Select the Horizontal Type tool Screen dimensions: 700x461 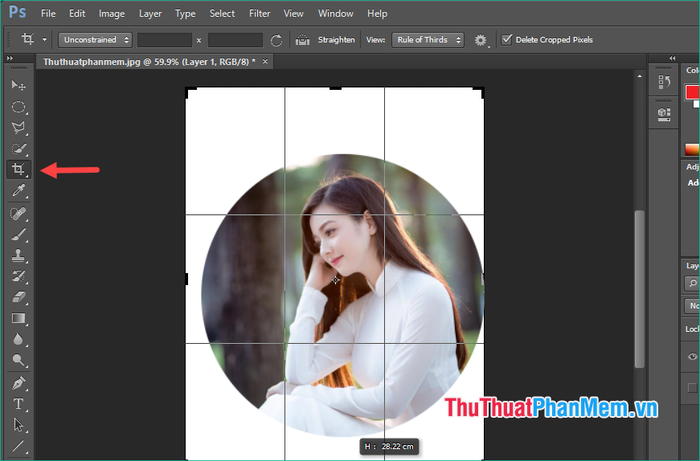[x=18, y=404]
